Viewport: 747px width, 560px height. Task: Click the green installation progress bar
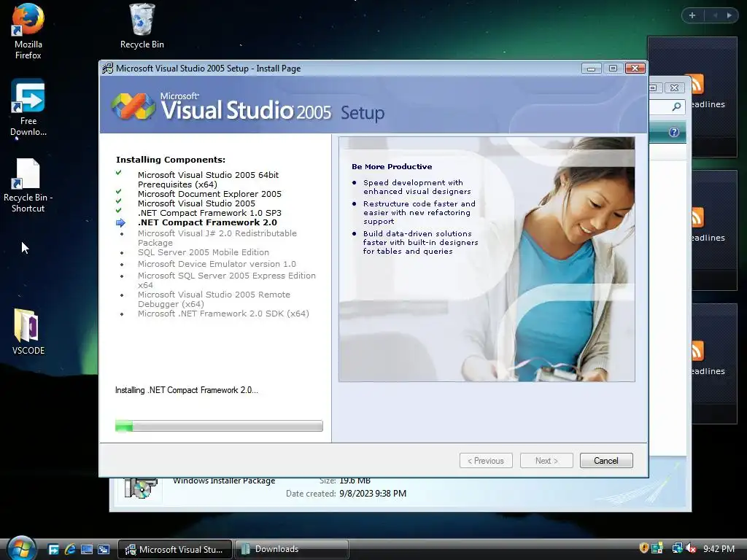(x=219, y=426)
